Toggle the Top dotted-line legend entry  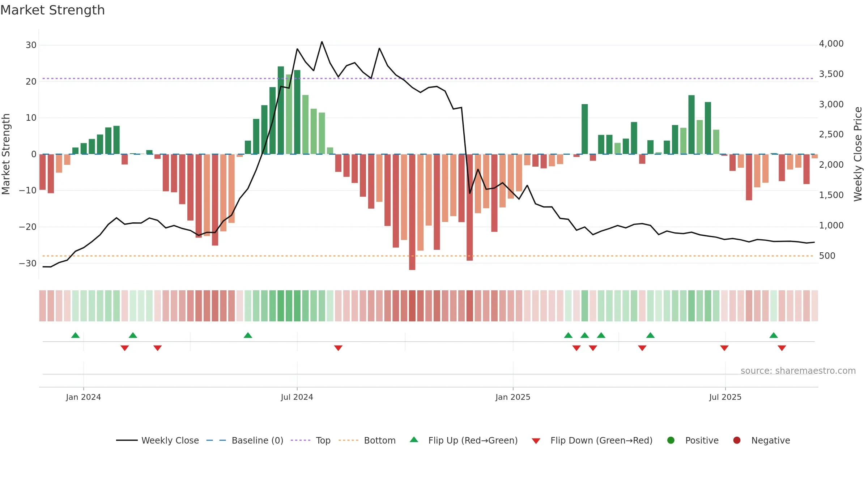point(311,440)
